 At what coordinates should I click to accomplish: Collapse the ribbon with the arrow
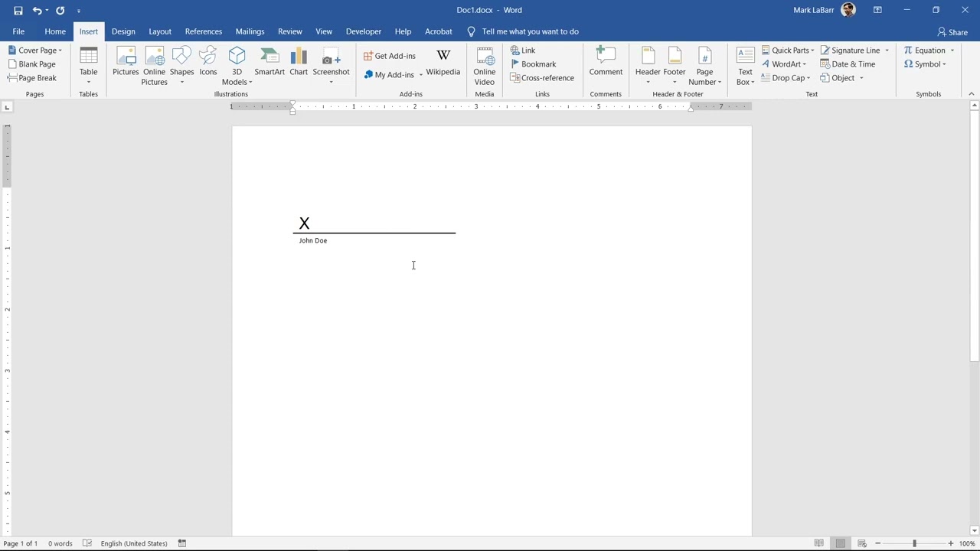pos(972,94)
